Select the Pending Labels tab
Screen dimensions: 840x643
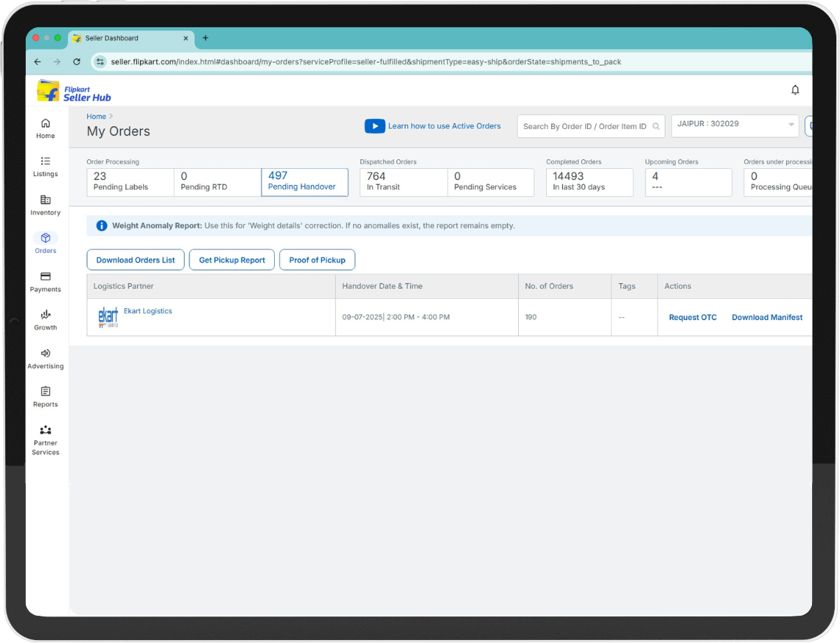tap(130, 181)
